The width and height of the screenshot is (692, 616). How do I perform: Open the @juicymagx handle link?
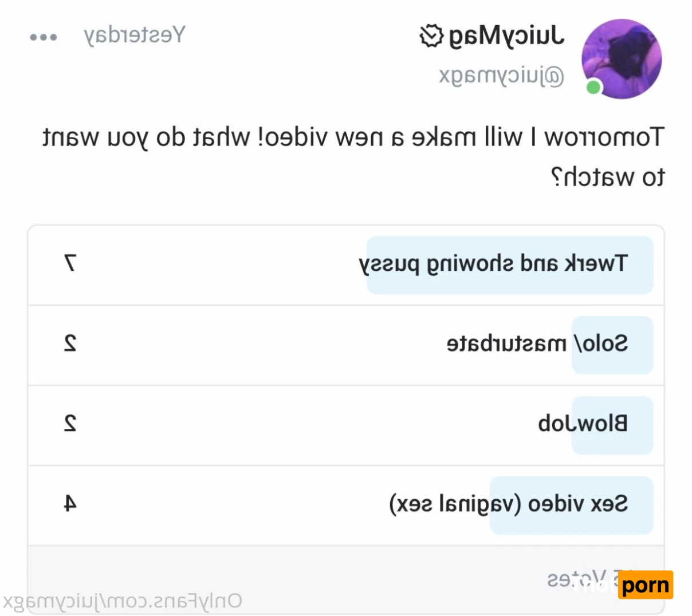pos(502,75)
